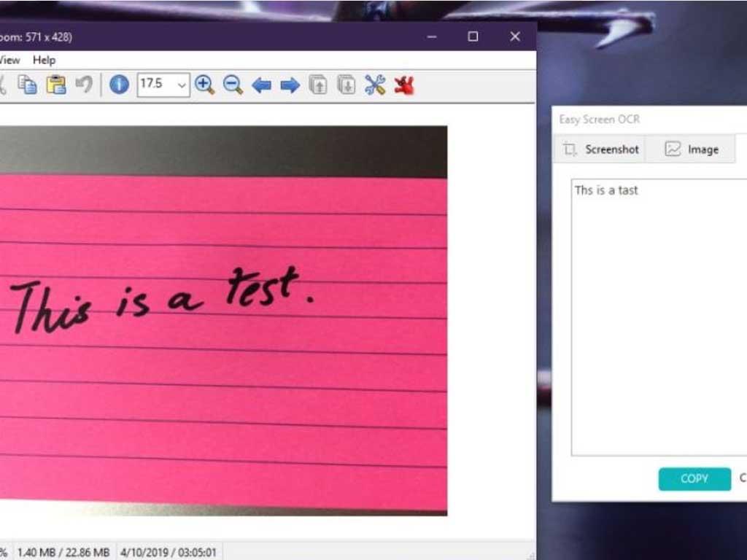Viewport: 747px width, 560px height.
Task: Click the red IrfanView mascot About icon
Action: (x=404, y=85)
